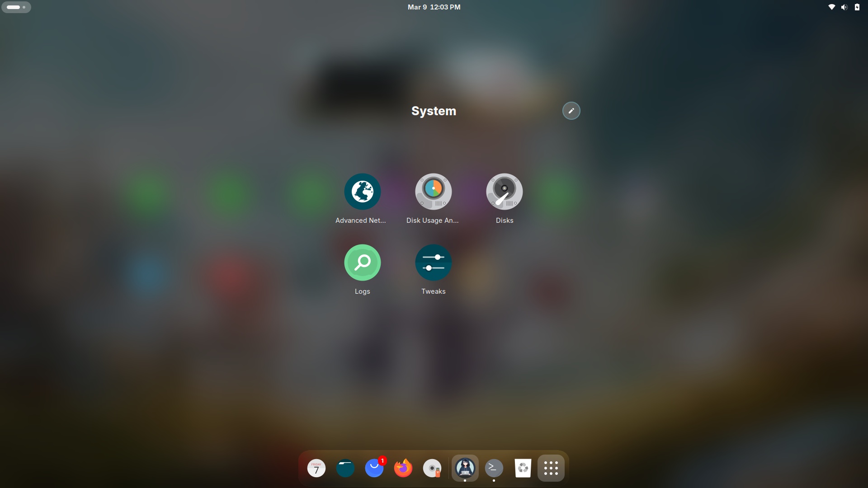
Task: Open the Disks application
Action: (504, 192)
